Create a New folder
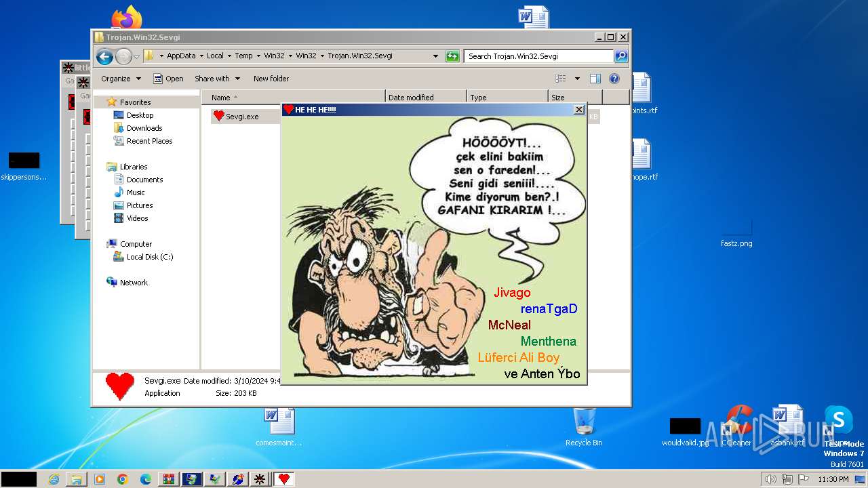The height and width of the screenshot is (488, 868). coord(271,79)
